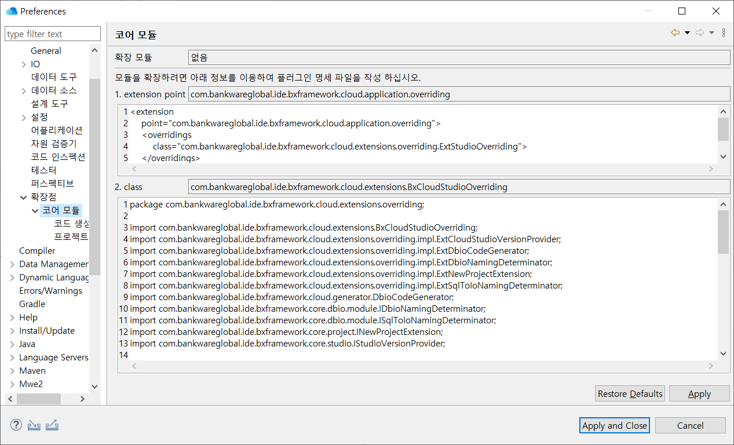
Task: Select 테스터 tree item
Action: coord(44,170)
